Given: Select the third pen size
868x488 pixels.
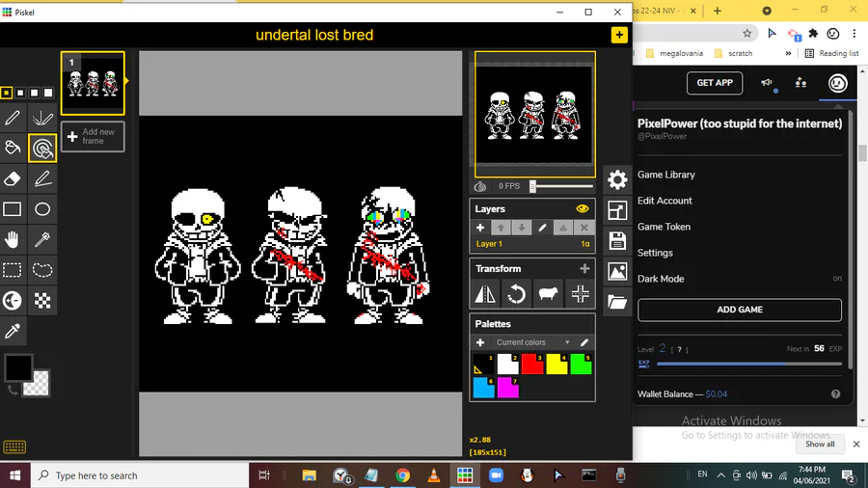Looking at the screenshot, I should [35, 93].
